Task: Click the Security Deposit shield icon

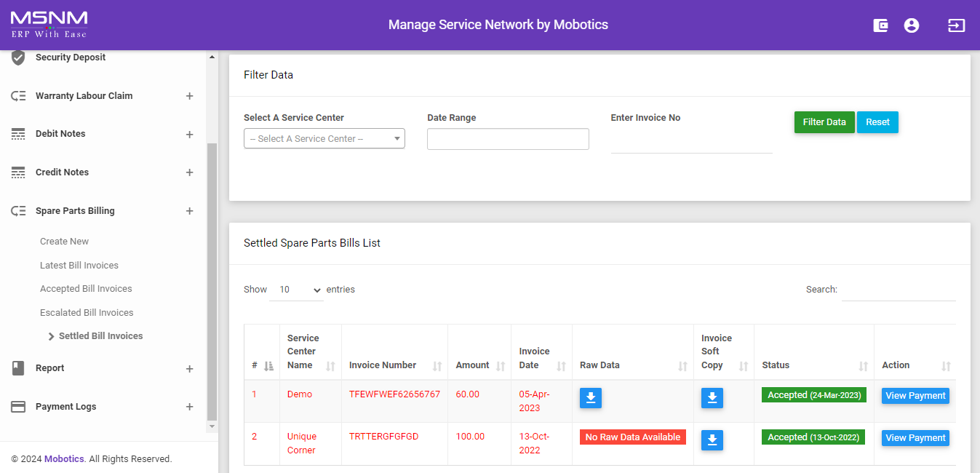Action: [19, 57]
